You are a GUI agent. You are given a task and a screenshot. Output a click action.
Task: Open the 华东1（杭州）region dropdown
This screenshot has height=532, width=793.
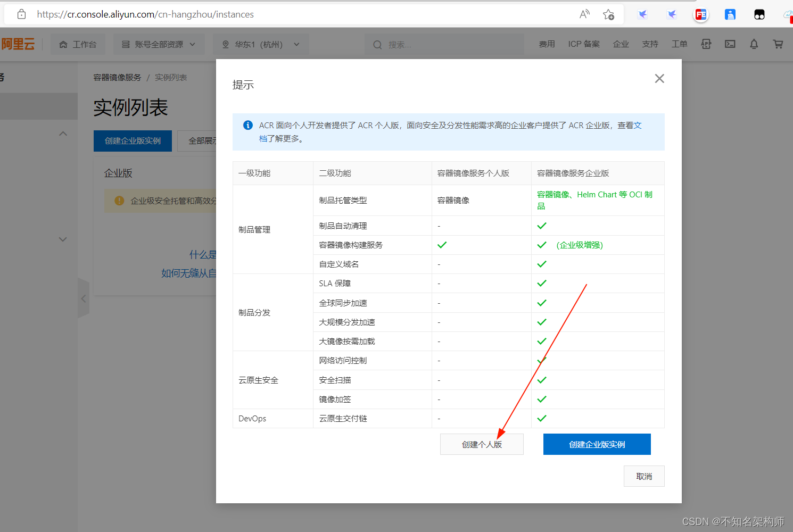pyautogui.click(x=261, y=44)
